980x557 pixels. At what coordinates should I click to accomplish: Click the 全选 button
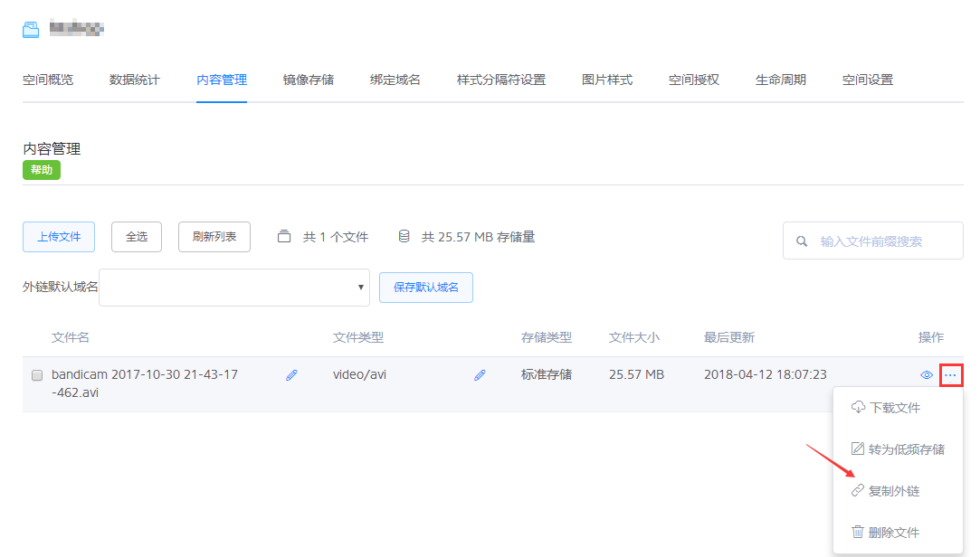pyautogui.click(x=137, y=237)
